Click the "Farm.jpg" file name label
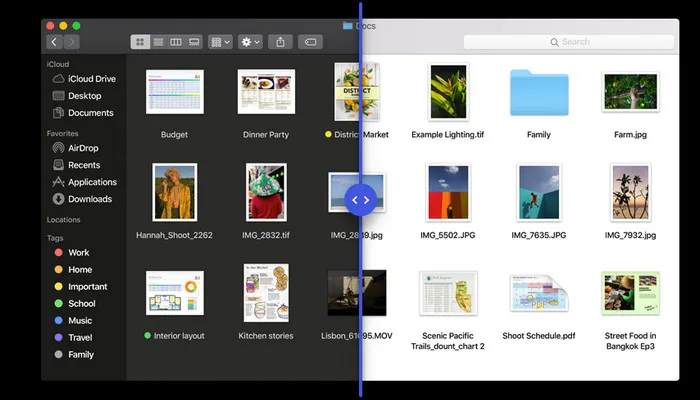 [x=630, y=134]
